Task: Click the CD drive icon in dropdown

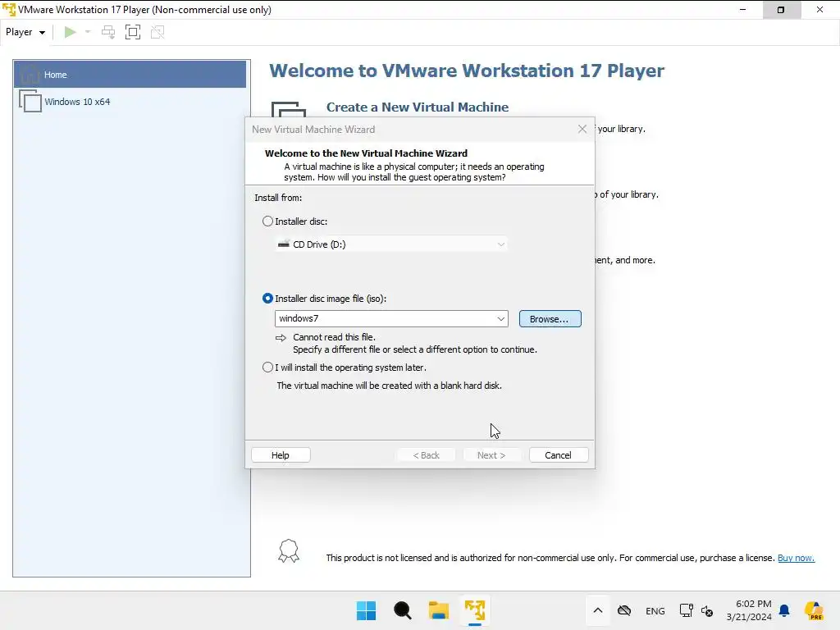Action: pos(283,244)
